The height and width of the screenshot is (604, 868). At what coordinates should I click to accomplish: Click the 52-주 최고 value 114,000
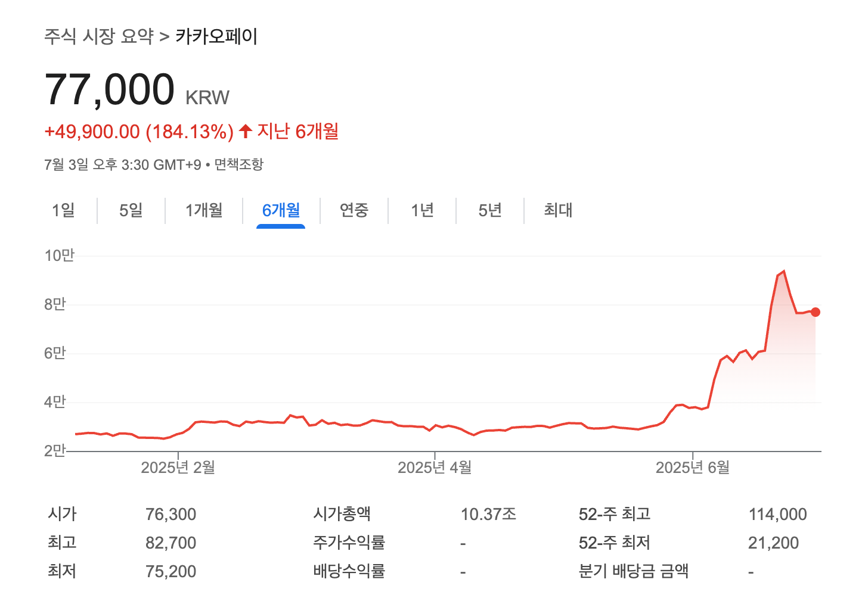pyautogui.click(x=777, y=515)
